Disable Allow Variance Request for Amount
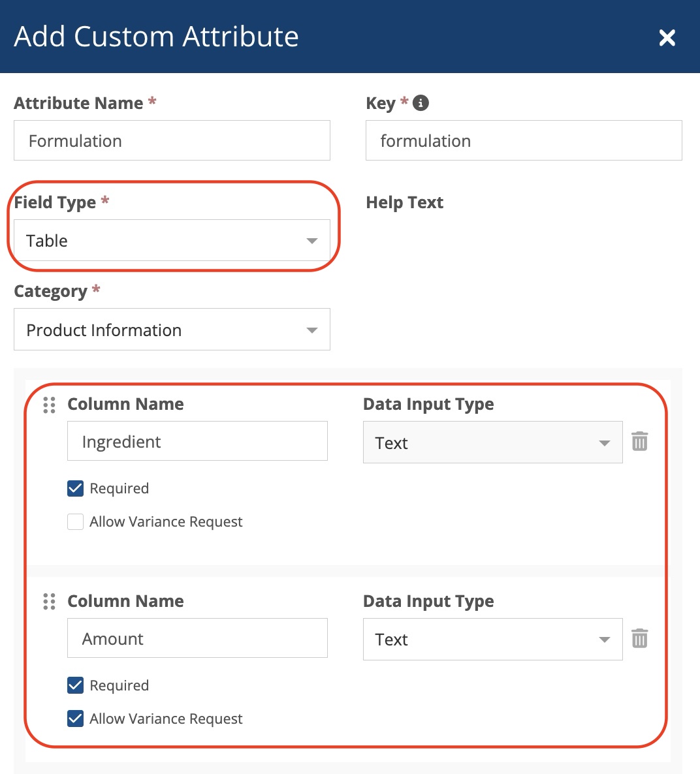Screen dimensions: 700x774 76,719
